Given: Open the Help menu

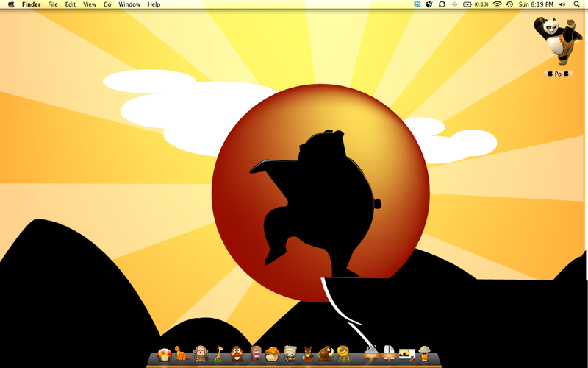Looking at the screenshot, I should coord(154,4).
